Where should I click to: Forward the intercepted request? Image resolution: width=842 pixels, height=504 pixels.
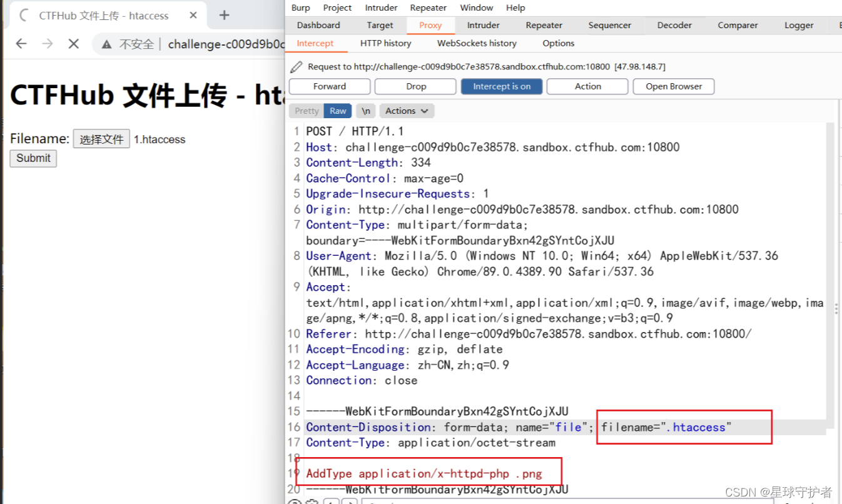click(330, 86)
